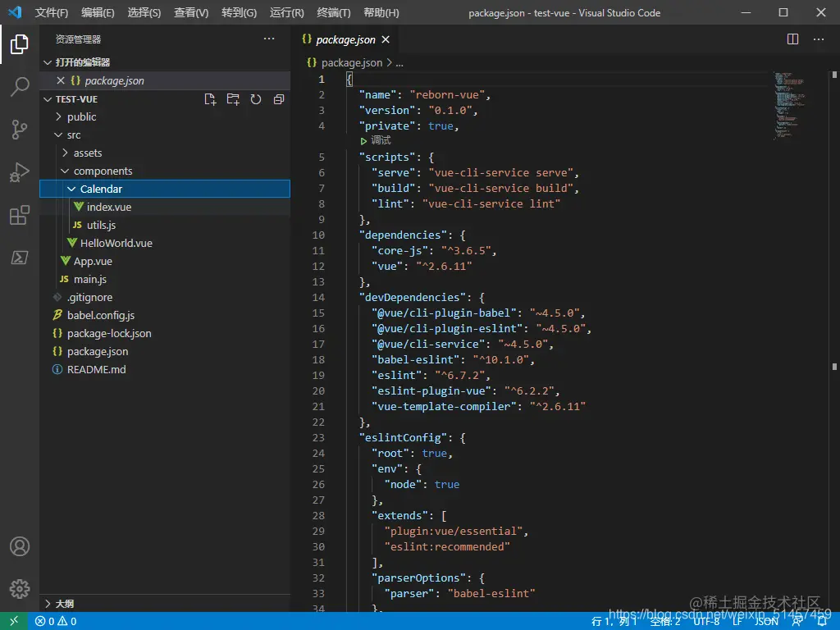Viewport: 840px width, 630px height.
Task: Open main.js file
Action: (165, 279)
